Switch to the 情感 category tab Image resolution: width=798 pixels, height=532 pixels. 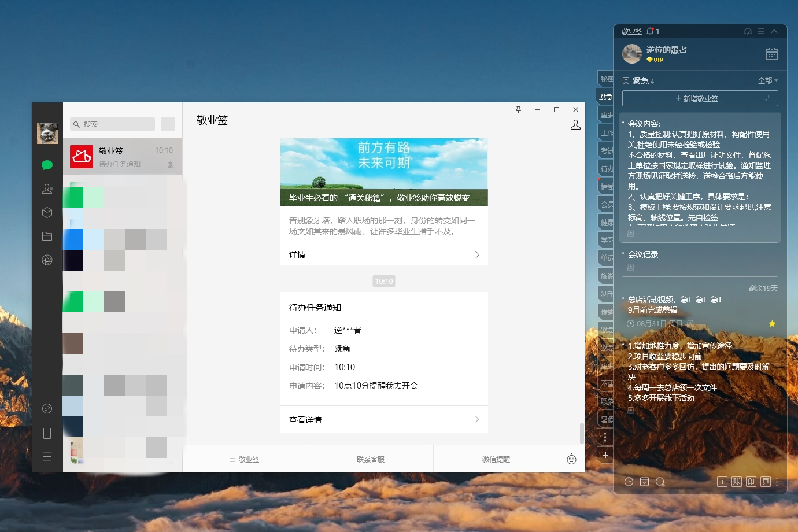click(x=606, y=186)
